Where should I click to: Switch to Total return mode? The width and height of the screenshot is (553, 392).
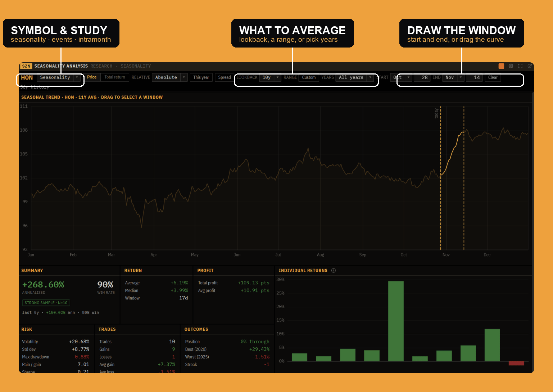pyautogui.click(x=115, y=77)
